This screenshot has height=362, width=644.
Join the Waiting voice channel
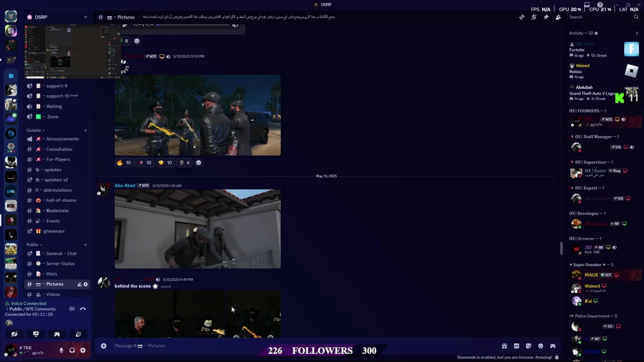pos(57,107)
